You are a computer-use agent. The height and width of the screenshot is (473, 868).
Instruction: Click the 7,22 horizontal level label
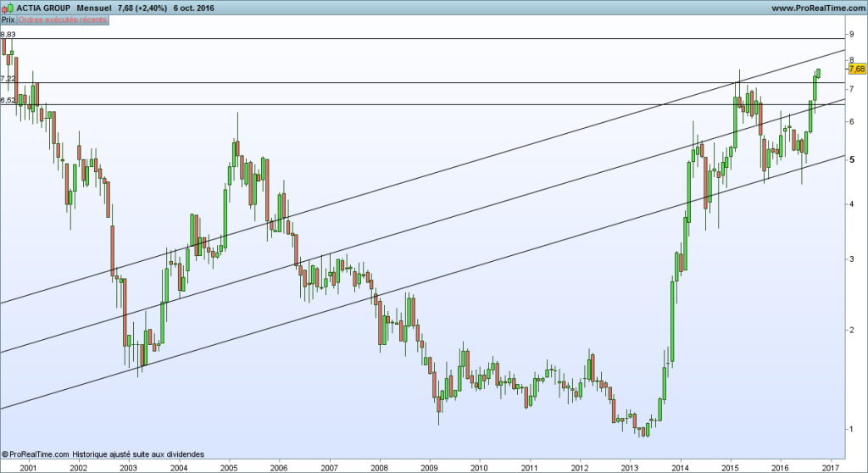[8, 79]
